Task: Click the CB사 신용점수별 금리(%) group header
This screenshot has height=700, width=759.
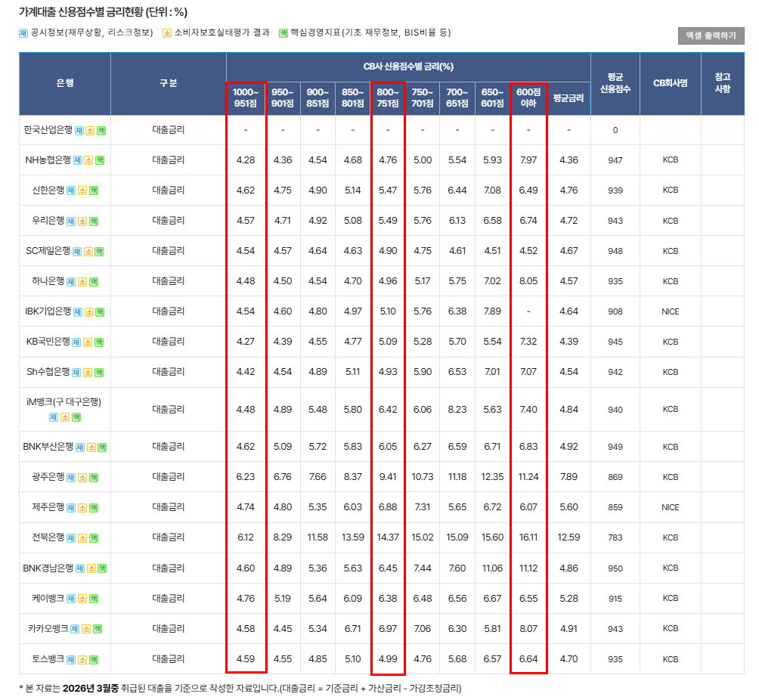Action: pos(408,67)
